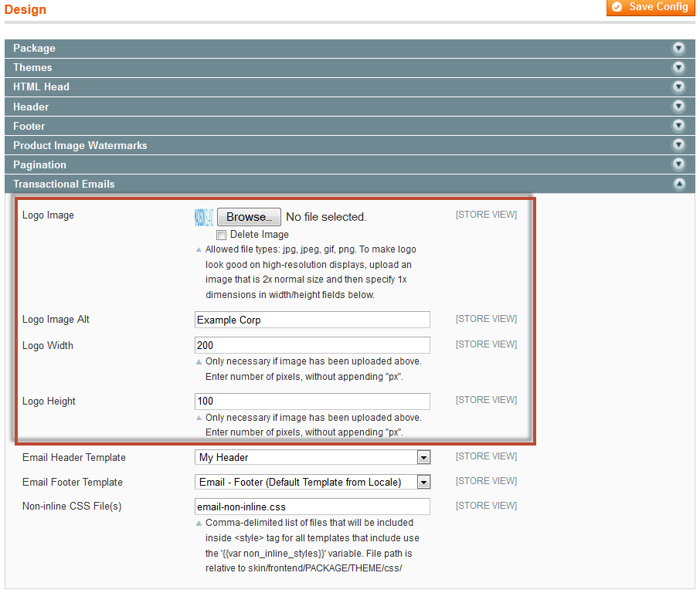Expand the Package section arrow icon
700x593 pixels.
[x=678, y=48]
